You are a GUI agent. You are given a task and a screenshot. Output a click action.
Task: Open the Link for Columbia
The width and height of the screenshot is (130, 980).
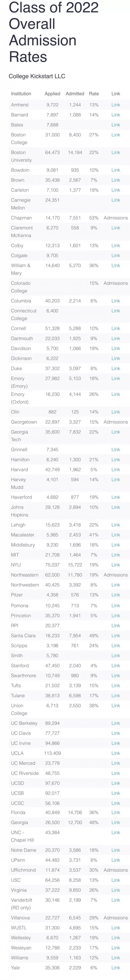(x=116, y=300)
